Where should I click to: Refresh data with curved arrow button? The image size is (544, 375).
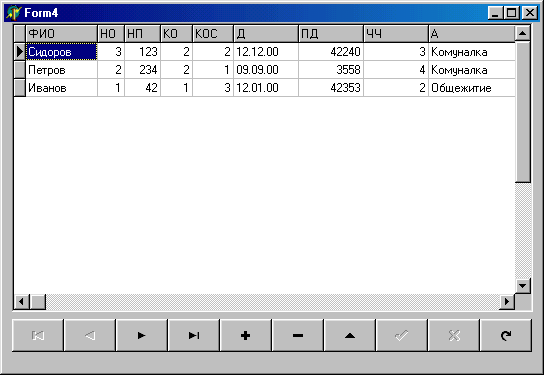[506, 335]
